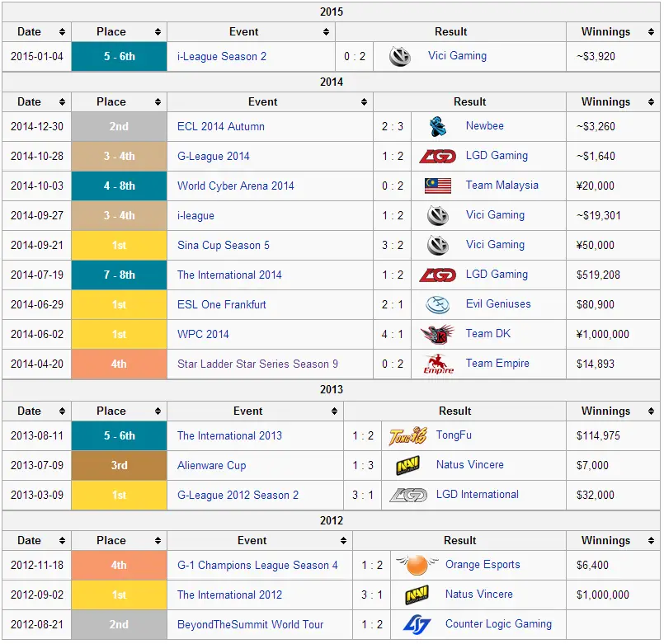Click the ¥1,000,000 winnings cell
Screen dimensions: 664x644
(x=613, y=334)
